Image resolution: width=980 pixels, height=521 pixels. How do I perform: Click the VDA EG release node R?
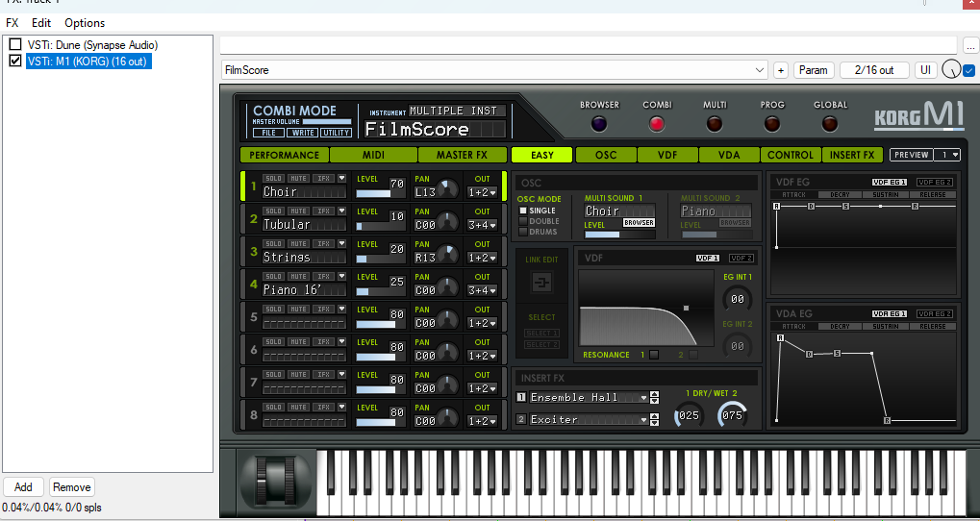[x=887, y=420]
